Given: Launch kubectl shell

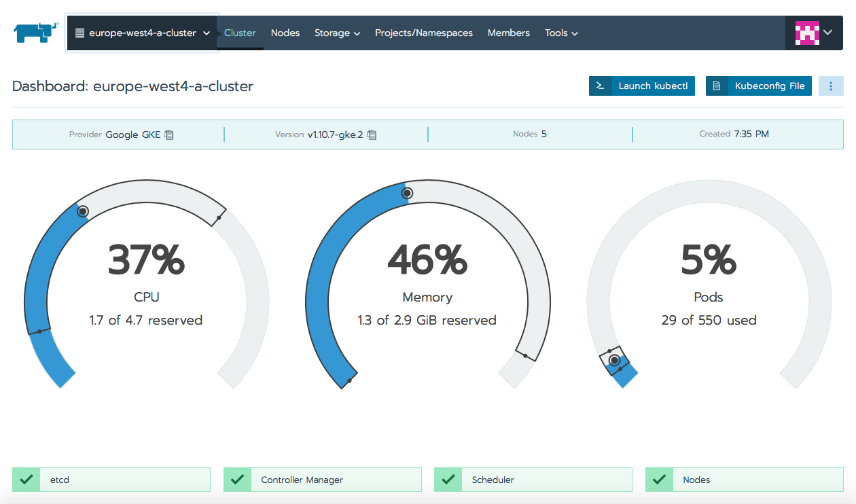Looking at the screenshot, I should coord(642,86).
